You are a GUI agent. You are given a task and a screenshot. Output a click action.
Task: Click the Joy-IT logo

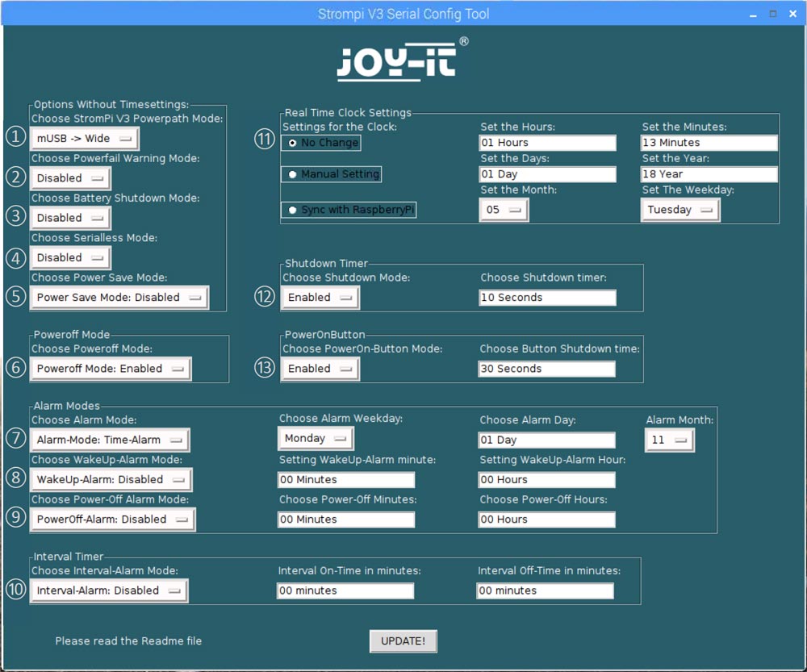(403, 60)
